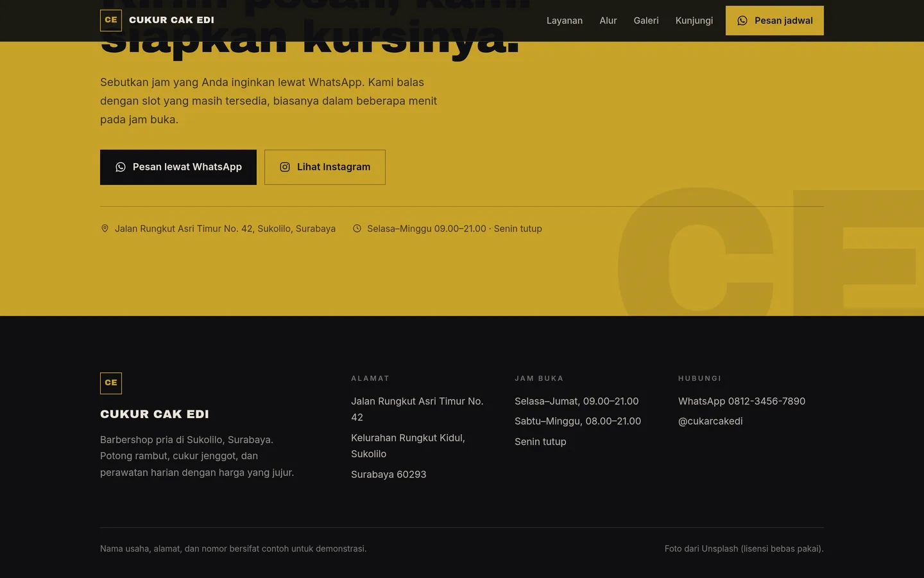Open the Alur navigation link
This screenshot has height=578, width=924.
tap(608, 21)
